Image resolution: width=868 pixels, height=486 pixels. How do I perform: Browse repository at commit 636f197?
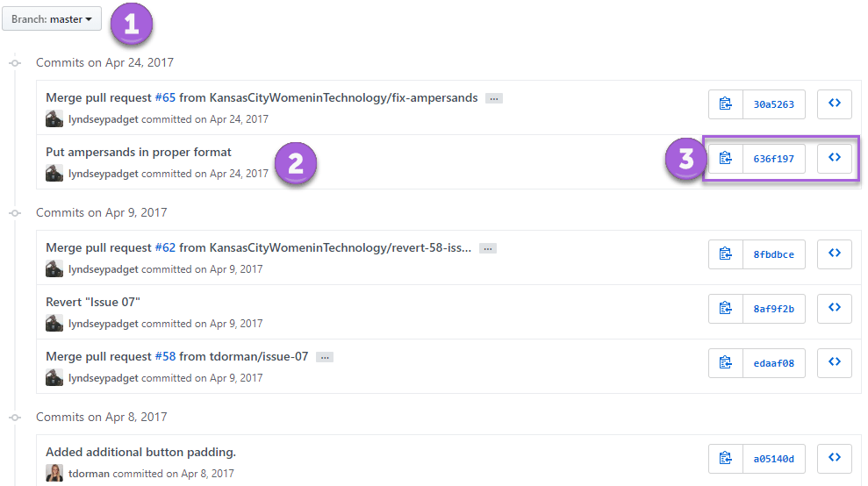(834, 159)
